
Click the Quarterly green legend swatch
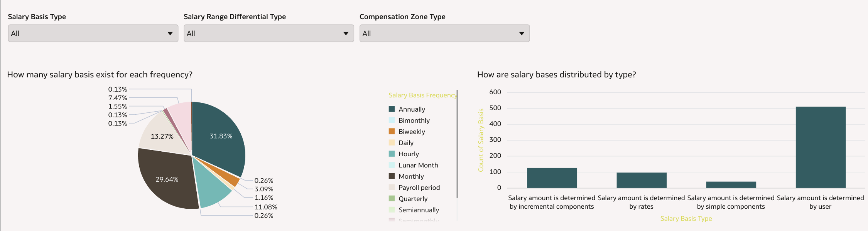(x=392, y=198)
